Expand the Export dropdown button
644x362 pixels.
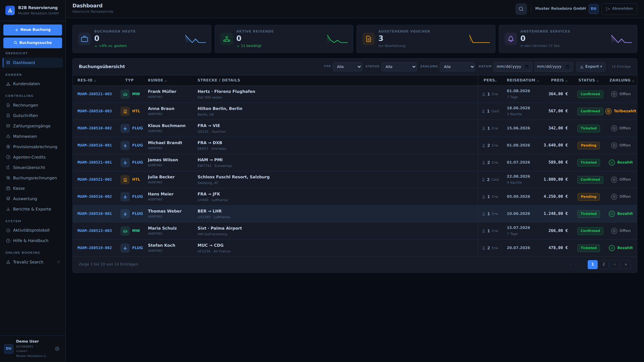[x=591, y=67]
